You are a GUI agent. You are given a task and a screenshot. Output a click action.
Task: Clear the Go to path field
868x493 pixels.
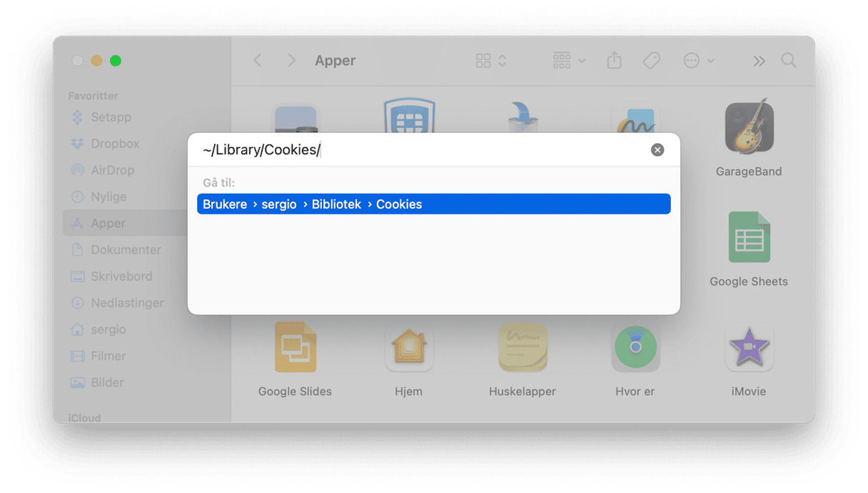click(x=657, y=150)
